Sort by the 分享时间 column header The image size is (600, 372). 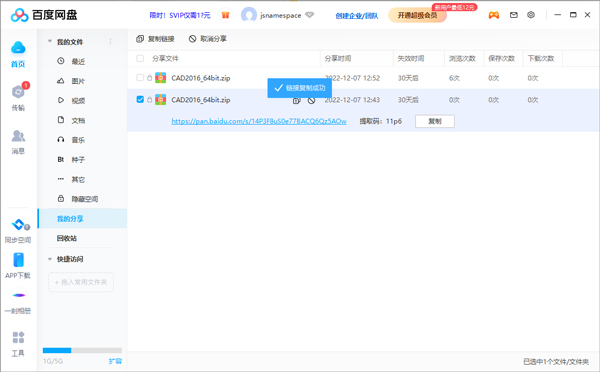pos(338,59)
